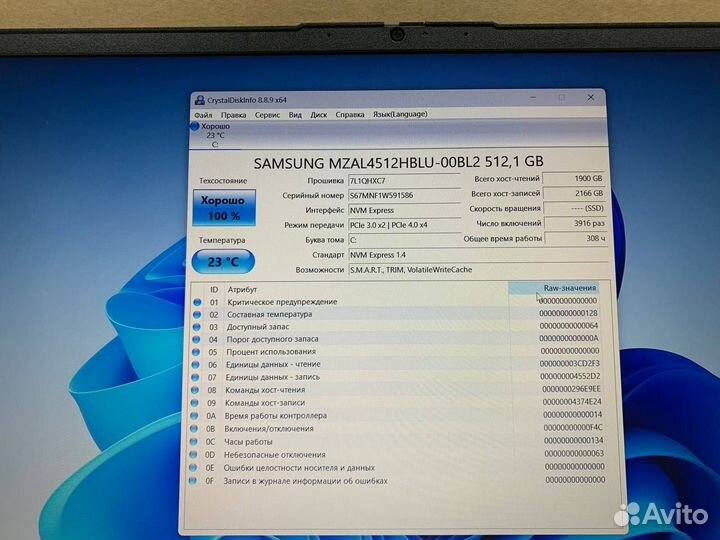720x540 pixels.
Task: Select the Критическое предупреждение attribute text
Action: 282,302
